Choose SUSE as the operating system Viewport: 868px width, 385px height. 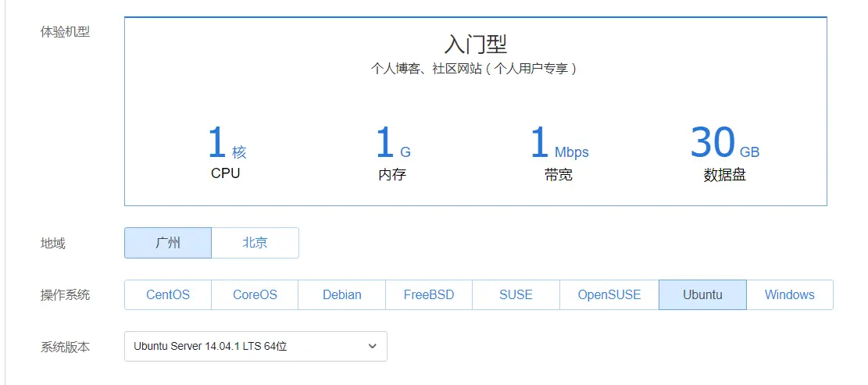coord(516,295)
